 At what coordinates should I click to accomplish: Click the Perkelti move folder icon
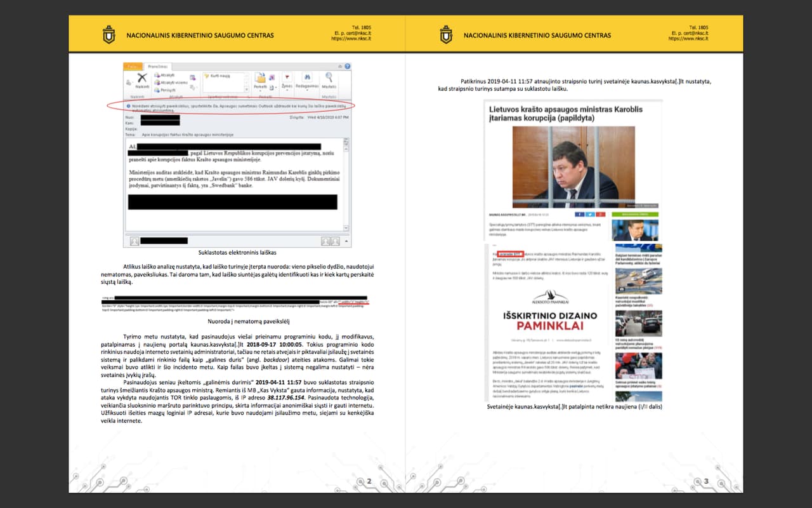[x=260, y=77]
